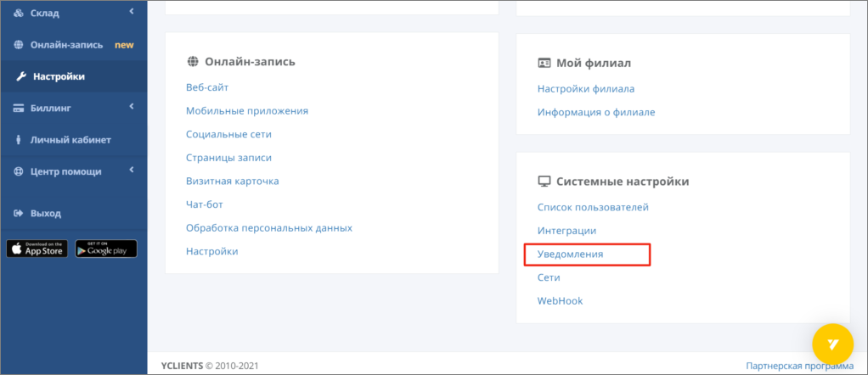Viewport: 868px width, 375px height.
Task: Select Настройки in the sidebar
Action: tap(59, 76)
